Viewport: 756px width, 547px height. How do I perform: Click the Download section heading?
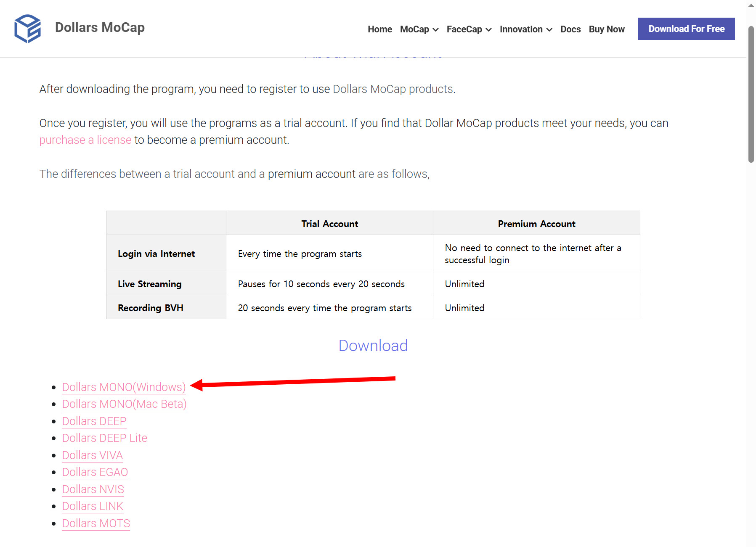tap(373, 346)
